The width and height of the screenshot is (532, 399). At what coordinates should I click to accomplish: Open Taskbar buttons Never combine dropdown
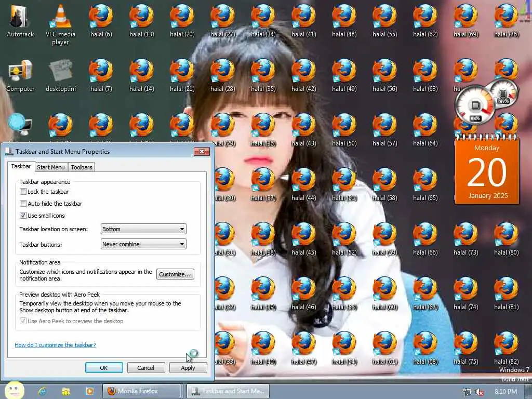143,244
